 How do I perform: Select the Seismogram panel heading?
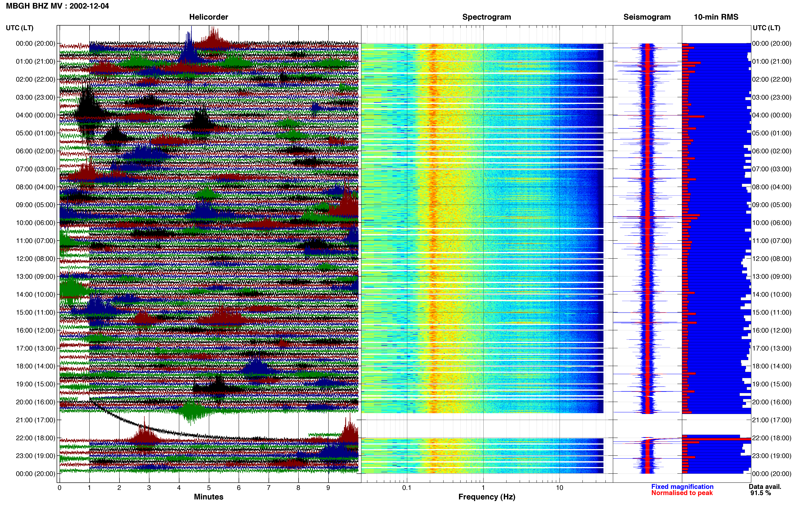pyautogui.click(x=647, y=17)
